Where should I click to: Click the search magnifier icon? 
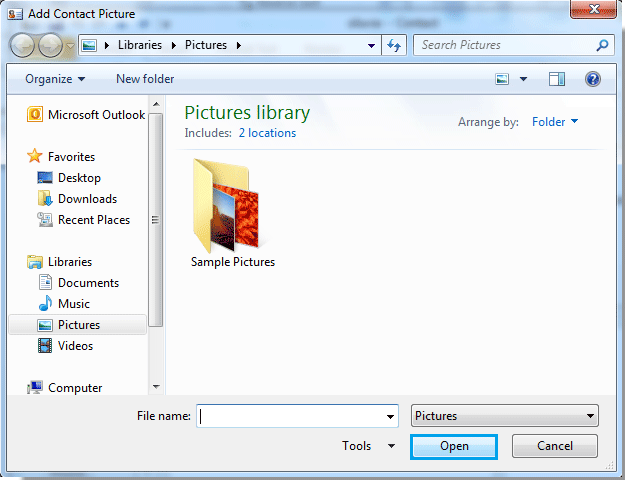tap(602, 45)
